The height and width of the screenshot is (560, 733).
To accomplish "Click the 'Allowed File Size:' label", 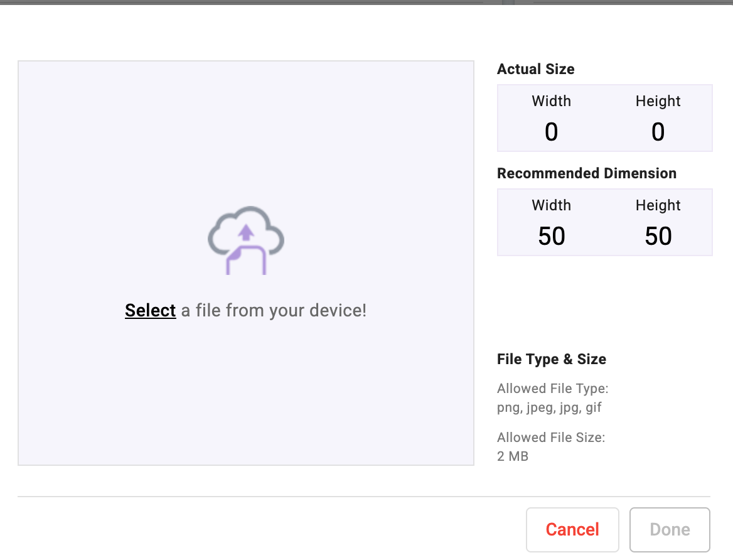I will (550, 438).
